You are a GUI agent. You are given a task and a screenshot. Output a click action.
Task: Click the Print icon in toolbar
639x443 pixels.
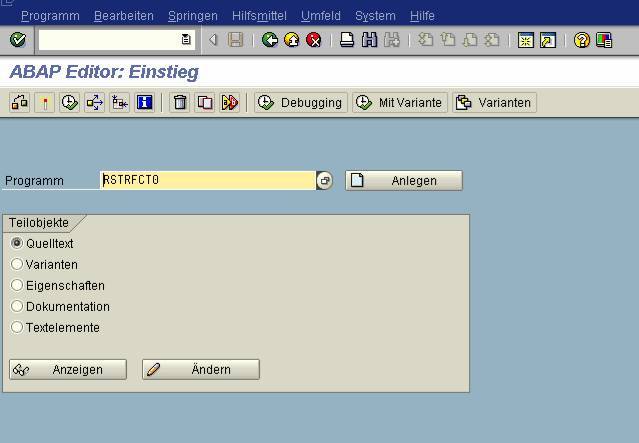click(347, 40)
